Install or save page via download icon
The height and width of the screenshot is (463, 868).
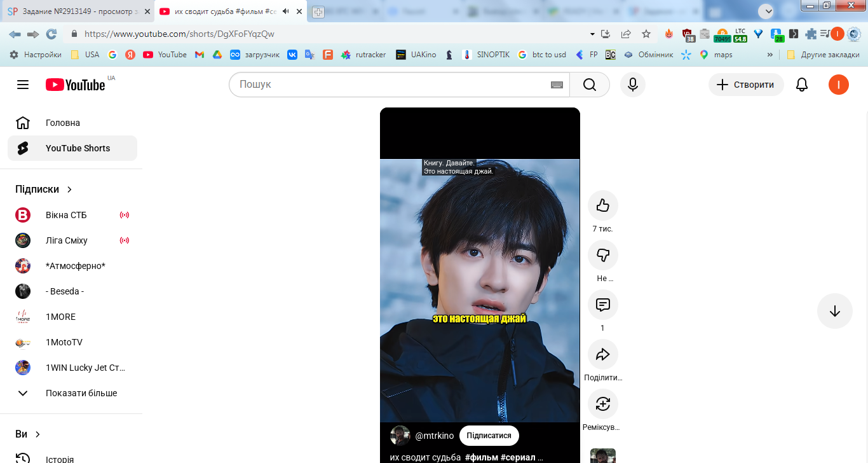[x=606, y=34]
